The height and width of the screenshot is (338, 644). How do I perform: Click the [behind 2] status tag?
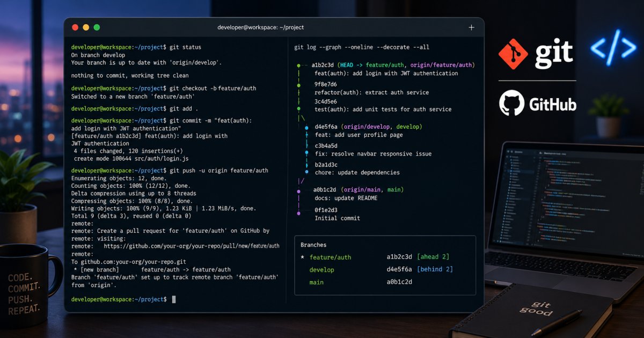click(x=435, y=269)
